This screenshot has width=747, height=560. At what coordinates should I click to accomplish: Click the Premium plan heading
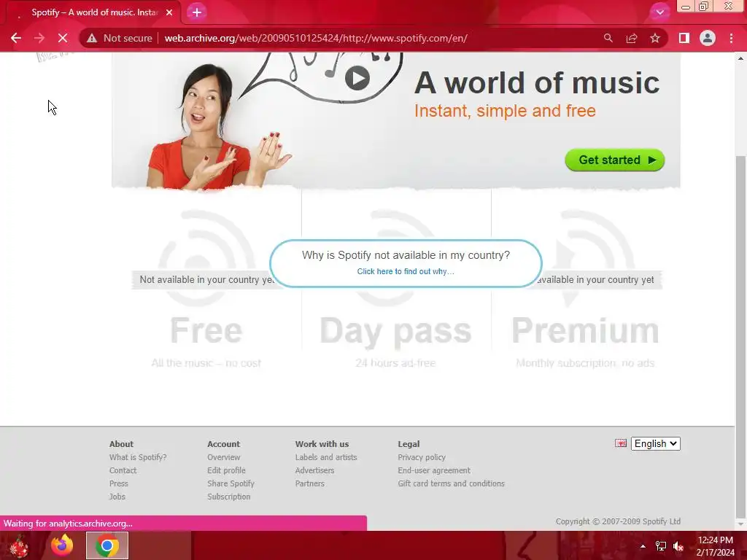tap(585, 330)
